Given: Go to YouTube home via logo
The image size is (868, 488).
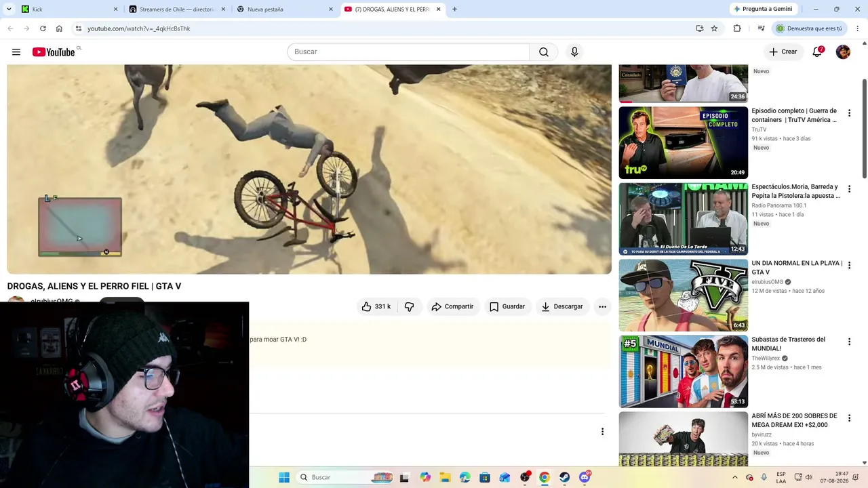Looking at the screenshot, I should pyautogui.click(x=54, y=52).
